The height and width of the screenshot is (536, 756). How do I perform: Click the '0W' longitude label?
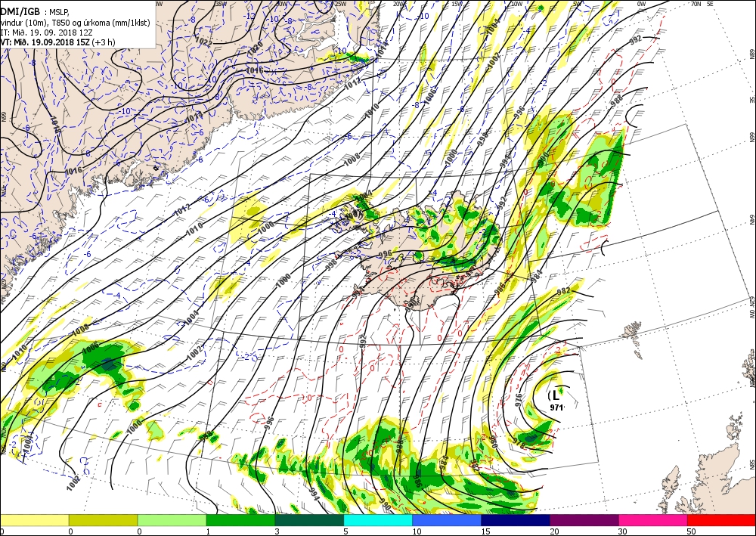641,3
